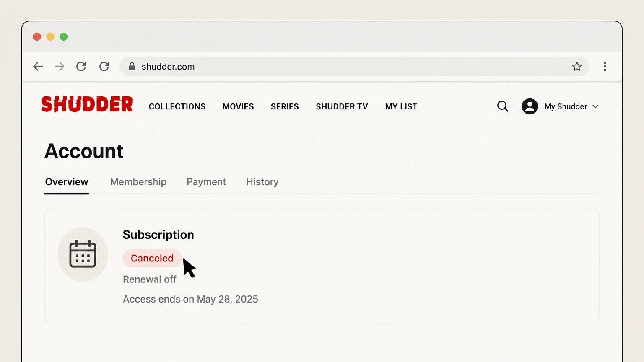Click the green maximize window button

pyautogui.click(x=64, y=36)
